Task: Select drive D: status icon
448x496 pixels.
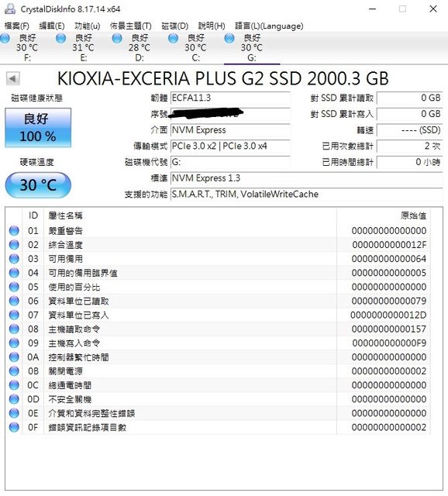Action: [117, 38]
